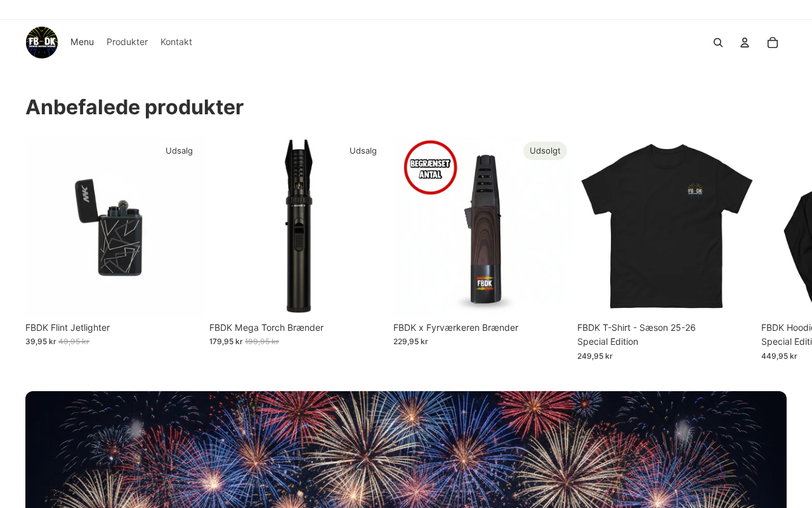Open FBDK Mega Torch Brænder title

[x=266, y=328]
